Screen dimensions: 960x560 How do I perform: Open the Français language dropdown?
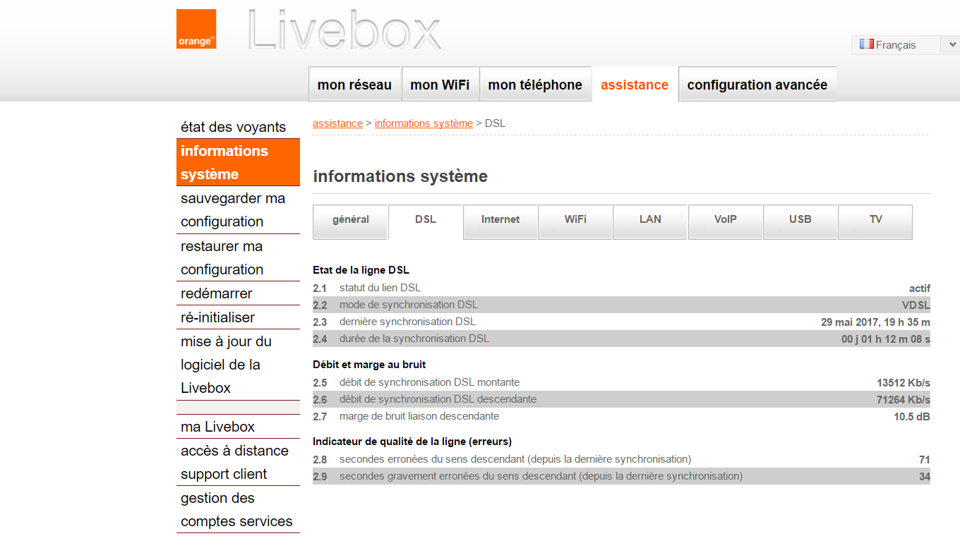pos(906,45)
